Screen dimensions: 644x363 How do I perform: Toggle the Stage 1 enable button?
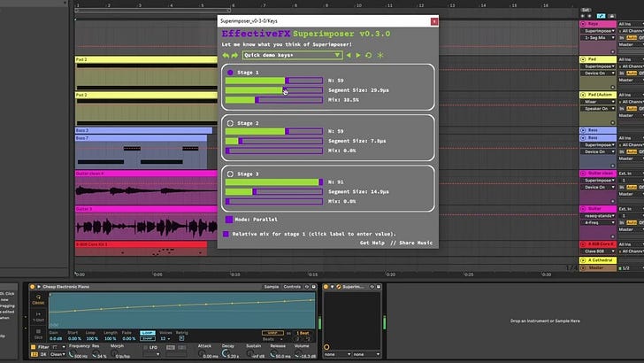[230, 73]
